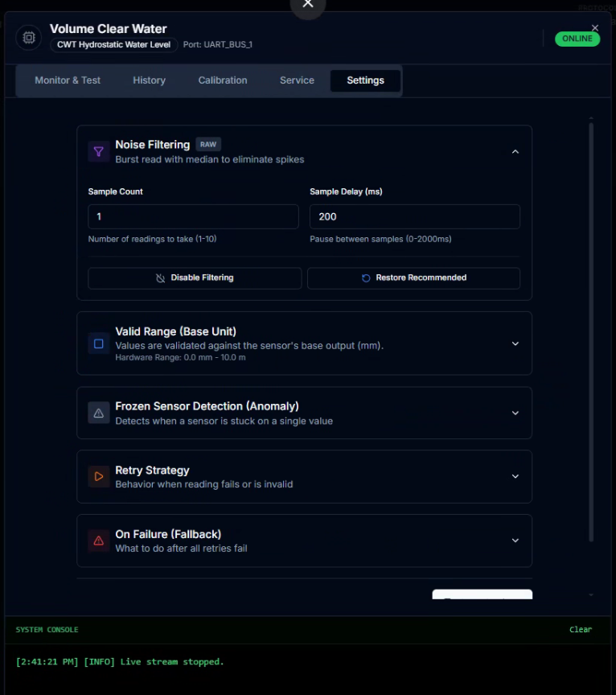Expand the Valid Range (Base Unit) section
This screenshot has width=616, height=695.
(x=515, y=343)
